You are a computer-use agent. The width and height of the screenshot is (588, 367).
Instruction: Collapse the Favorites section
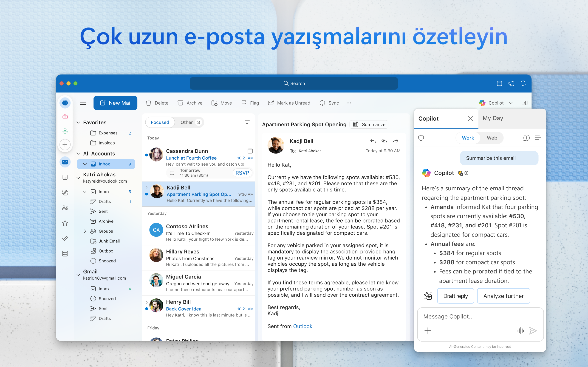tap(78, 122)
